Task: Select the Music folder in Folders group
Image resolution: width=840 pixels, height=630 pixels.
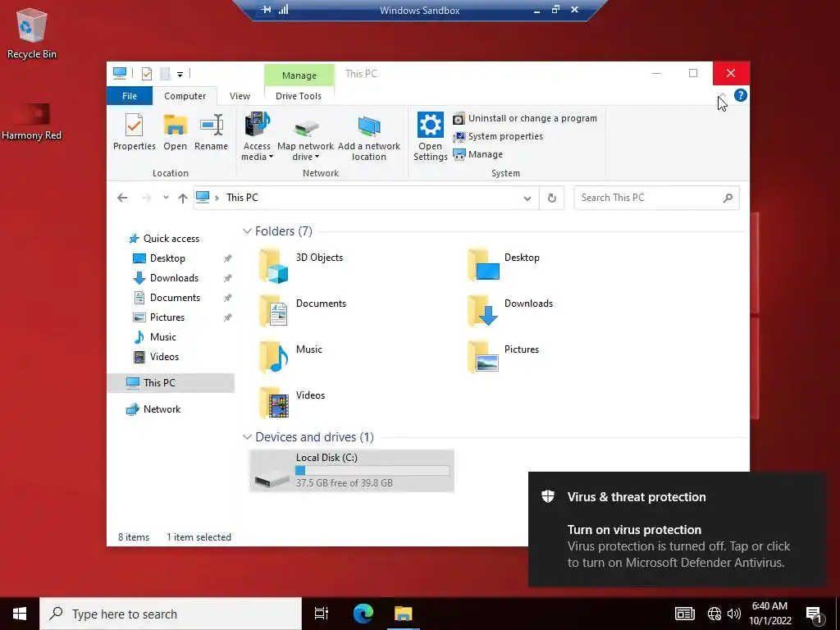Action: pyautogui.click(x=291, y=357)
